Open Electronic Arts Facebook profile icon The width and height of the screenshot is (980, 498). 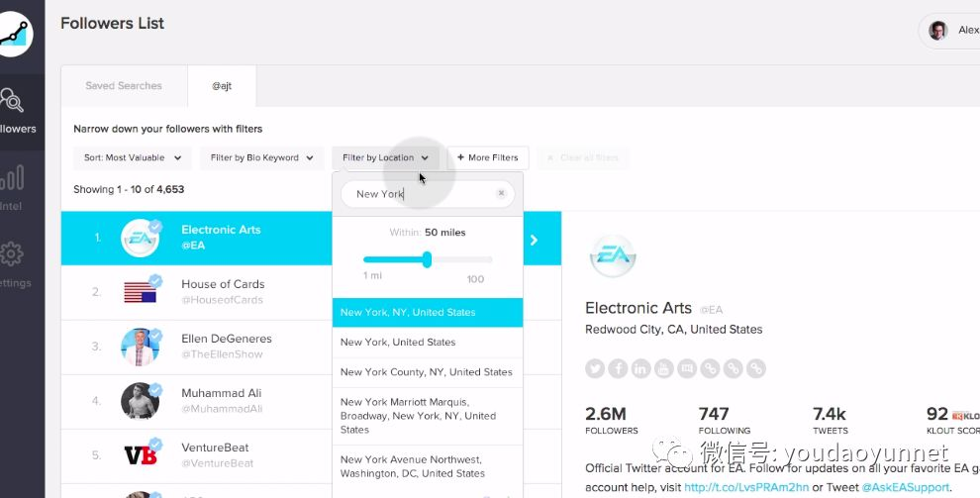pos(618,368)
